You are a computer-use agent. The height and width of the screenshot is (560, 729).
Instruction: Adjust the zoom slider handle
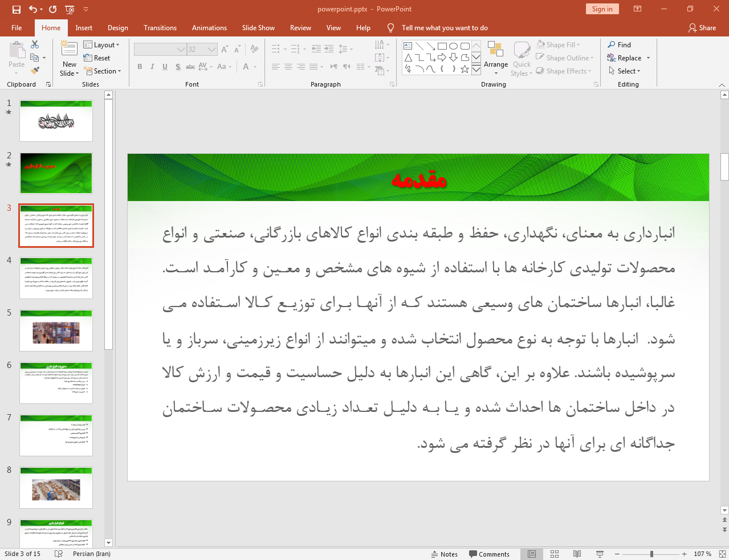tap(651, 554)
